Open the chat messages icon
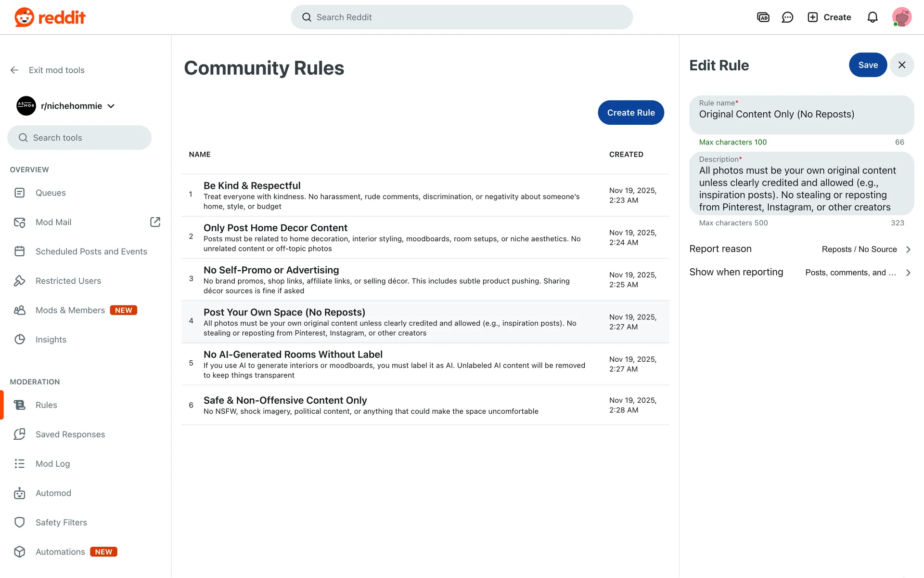924x578 pixels. pyautogui.click(x=787, y=17)
